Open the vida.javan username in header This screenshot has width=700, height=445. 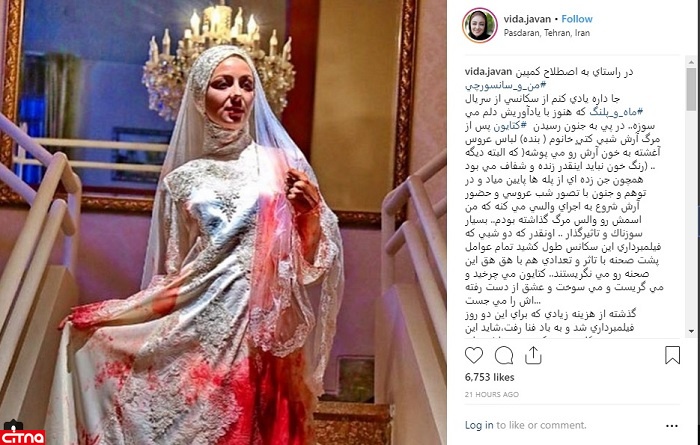527,19
